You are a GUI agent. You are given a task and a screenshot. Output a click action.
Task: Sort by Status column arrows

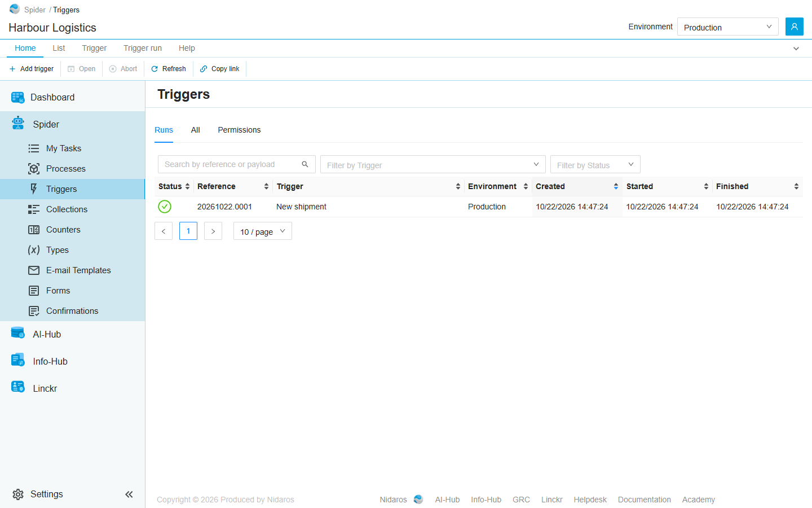point(187,186)
